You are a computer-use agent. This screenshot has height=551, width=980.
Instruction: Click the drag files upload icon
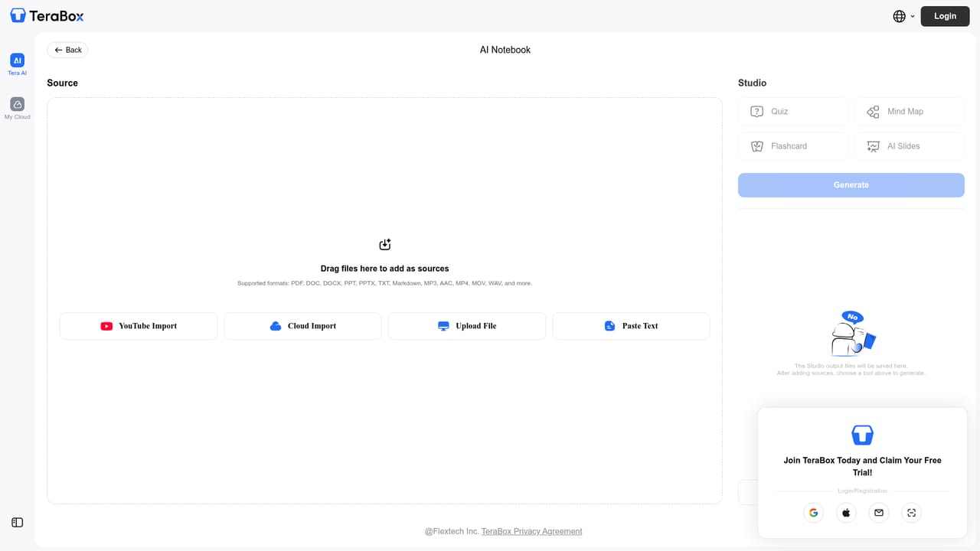(x=385, y=244)
